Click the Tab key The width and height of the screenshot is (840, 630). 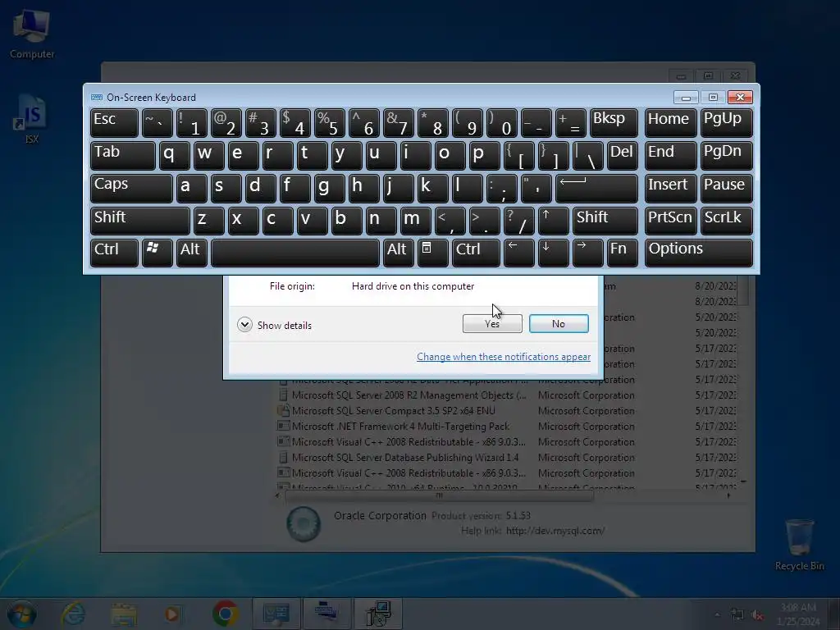click(x=123, y=155)
